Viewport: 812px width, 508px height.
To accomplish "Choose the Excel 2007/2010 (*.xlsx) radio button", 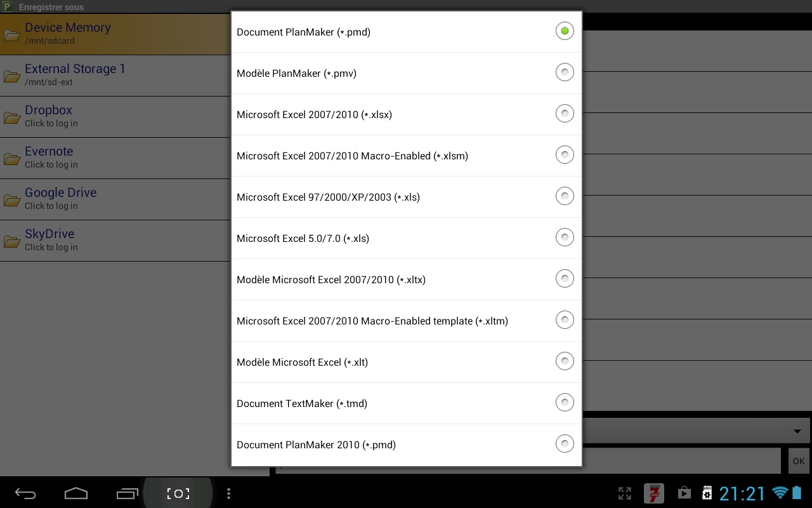I will tap(565, 114).
